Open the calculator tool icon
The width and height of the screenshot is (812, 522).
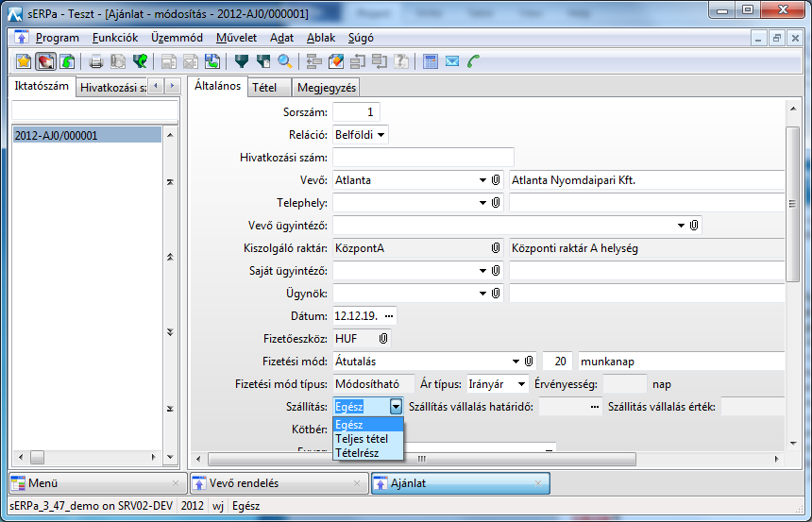[x=431, y=61]
